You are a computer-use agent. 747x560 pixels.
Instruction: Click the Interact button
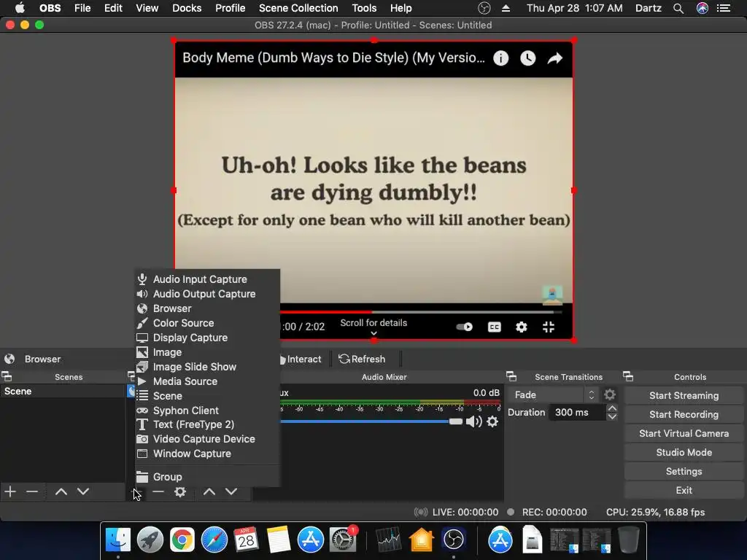(x=300, y=359)
